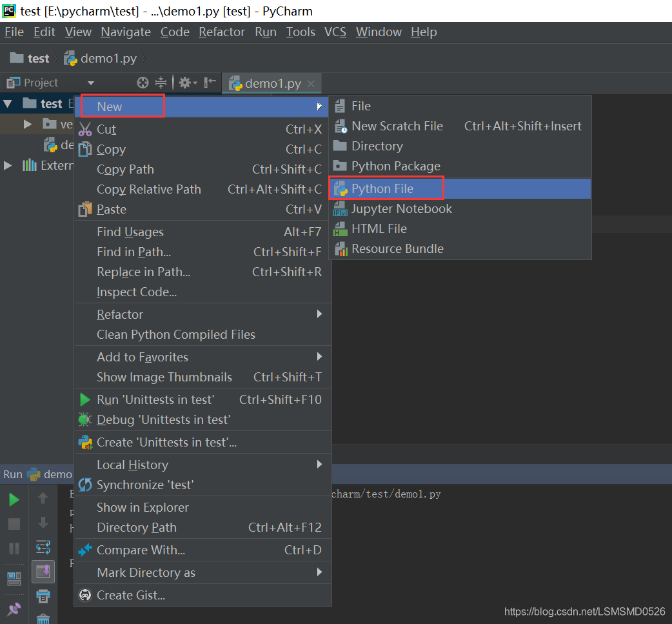Select Directory Path entry

(x=203, y=527)
